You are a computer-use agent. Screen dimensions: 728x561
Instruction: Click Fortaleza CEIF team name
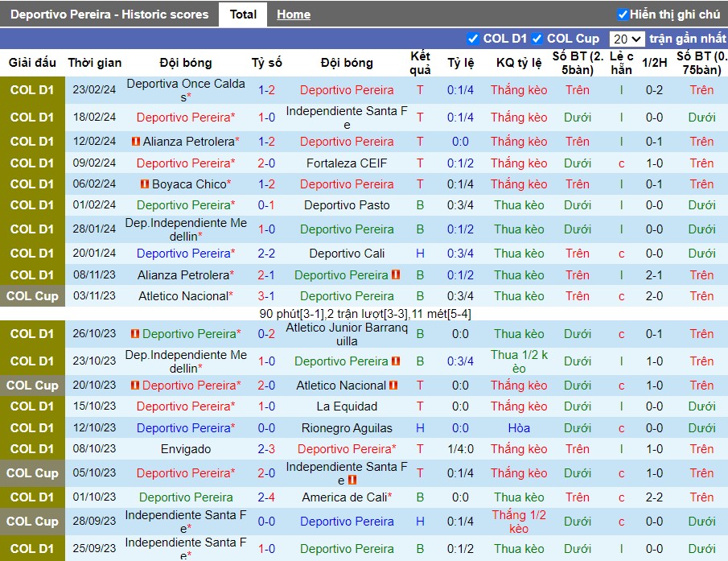click(x=347, y=163)
